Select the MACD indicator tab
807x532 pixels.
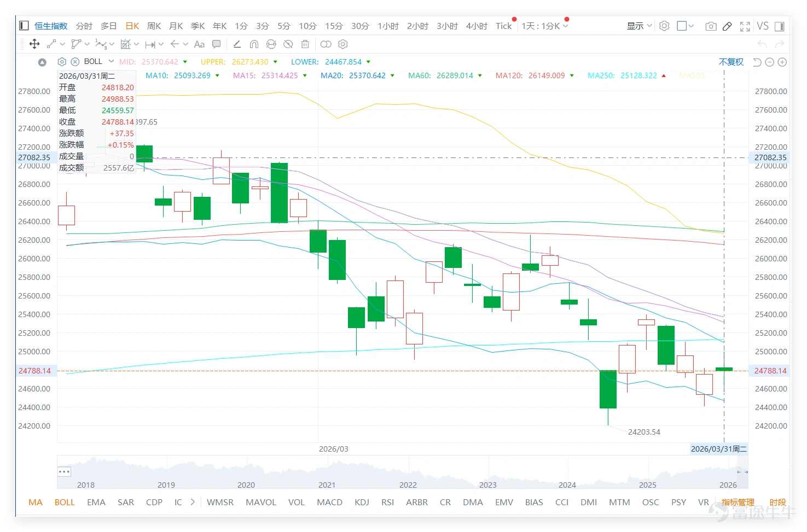(x=329, y=502)
